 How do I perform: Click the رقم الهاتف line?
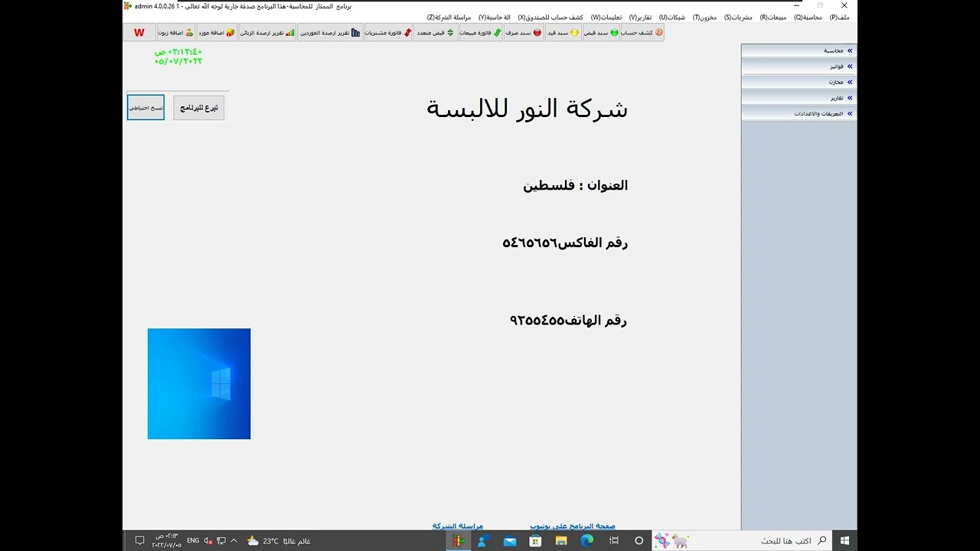click(568, 320)
